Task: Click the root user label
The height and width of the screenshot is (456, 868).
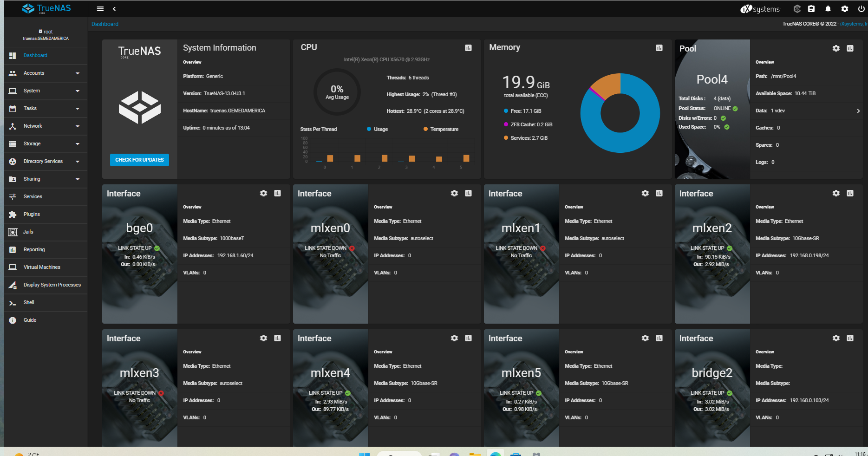Action: tap(46, 32)
